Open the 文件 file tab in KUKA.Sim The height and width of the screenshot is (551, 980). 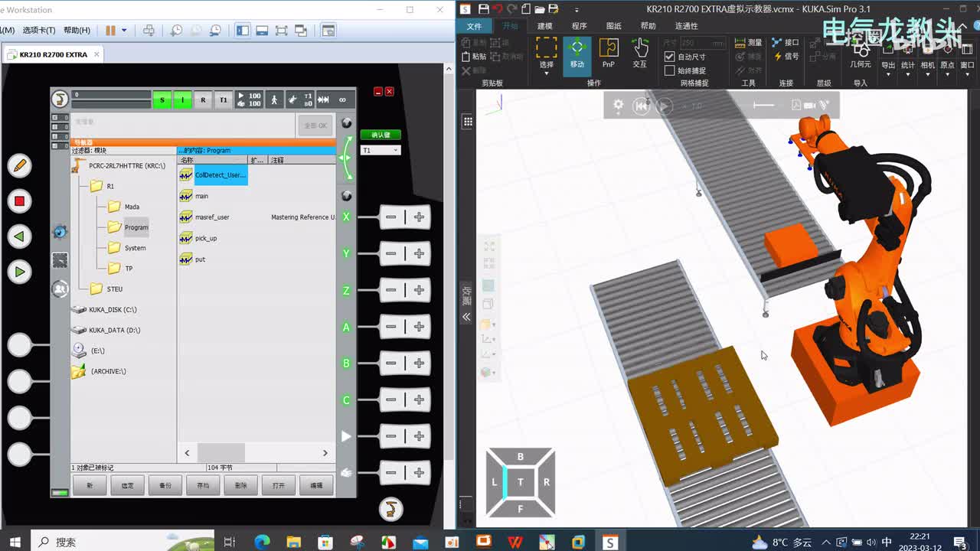tap(474, 26)
